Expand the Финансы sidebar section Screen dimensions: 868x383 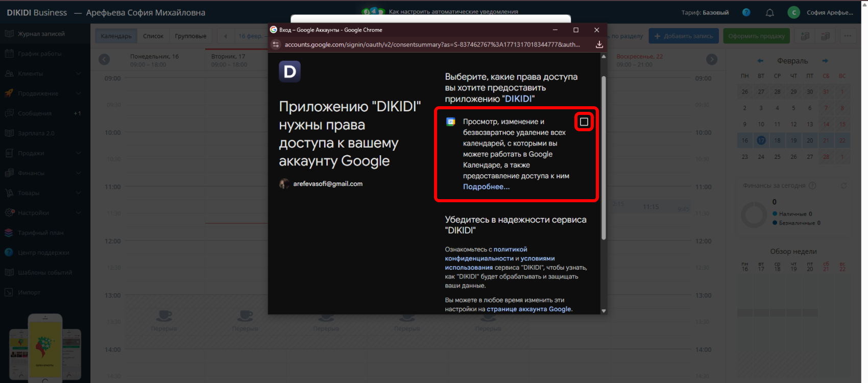tap(78, 173)
